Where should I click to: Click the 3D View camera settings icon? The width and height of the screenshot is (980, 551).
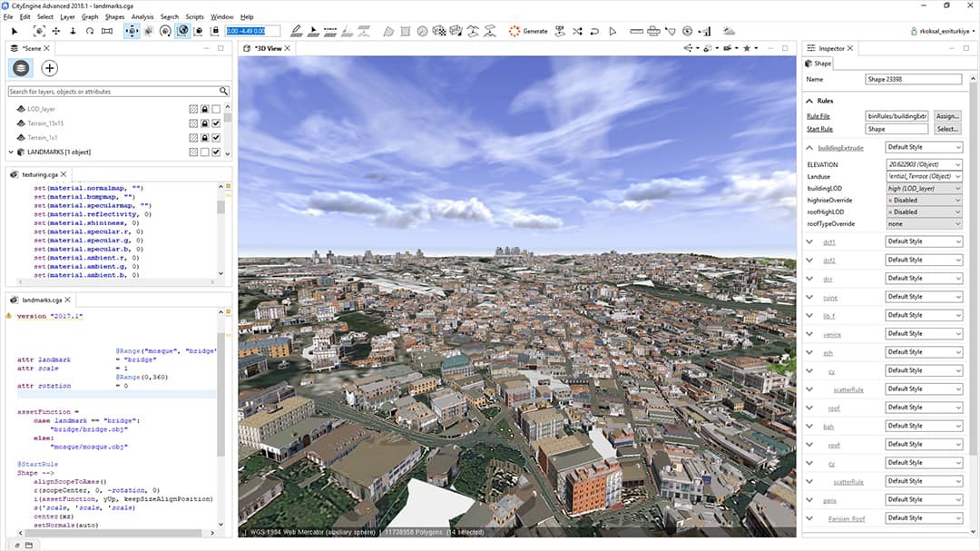pos(727,48)
